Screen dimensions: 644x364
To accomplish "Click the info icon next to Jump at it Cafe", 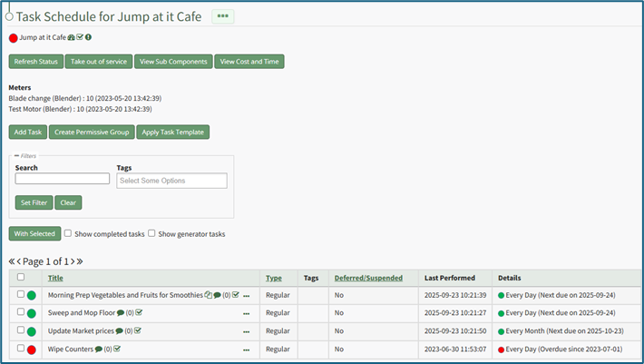I will (89, 37).
